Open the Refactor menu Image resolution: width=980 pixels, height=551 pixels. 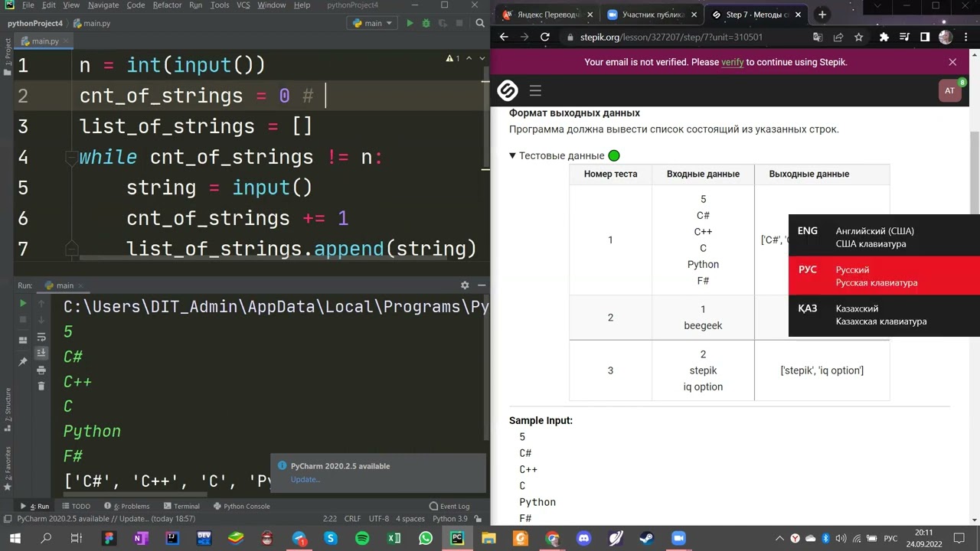[x=167, y=5]
